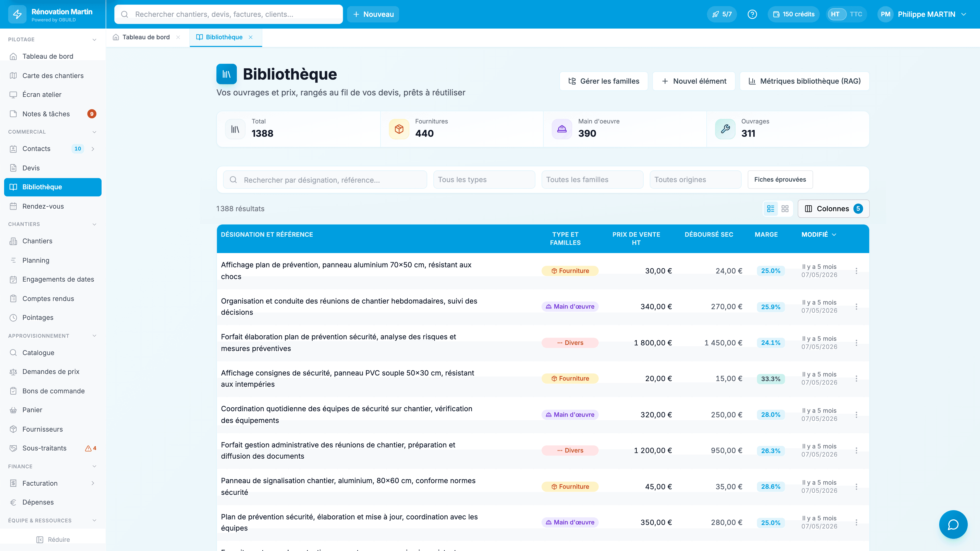Open the Tous les types dropdown
Viewport: 980px width, 551px height.
(484, 180)
